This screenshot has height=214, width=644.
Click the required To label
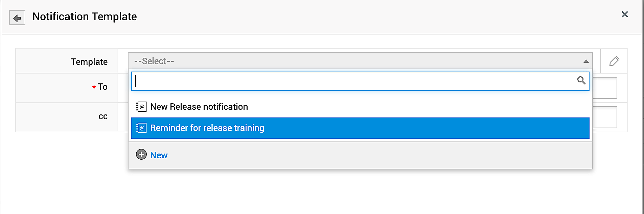pos(102,87)
